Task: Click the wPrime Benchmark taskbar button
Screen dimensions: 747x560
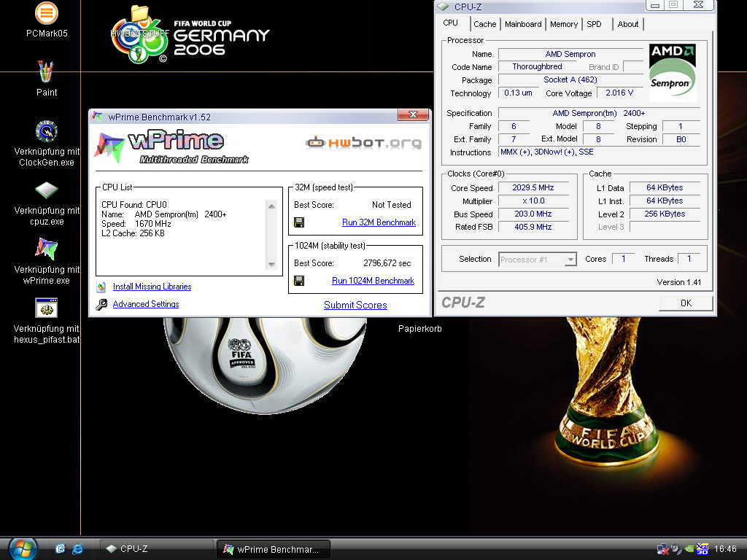Action: 274,549
